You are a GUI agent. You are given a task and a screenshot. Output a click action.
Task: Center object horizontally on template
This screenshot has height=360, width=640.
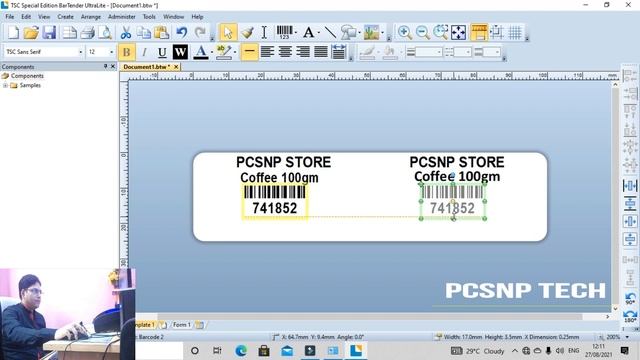pos(630,222)
